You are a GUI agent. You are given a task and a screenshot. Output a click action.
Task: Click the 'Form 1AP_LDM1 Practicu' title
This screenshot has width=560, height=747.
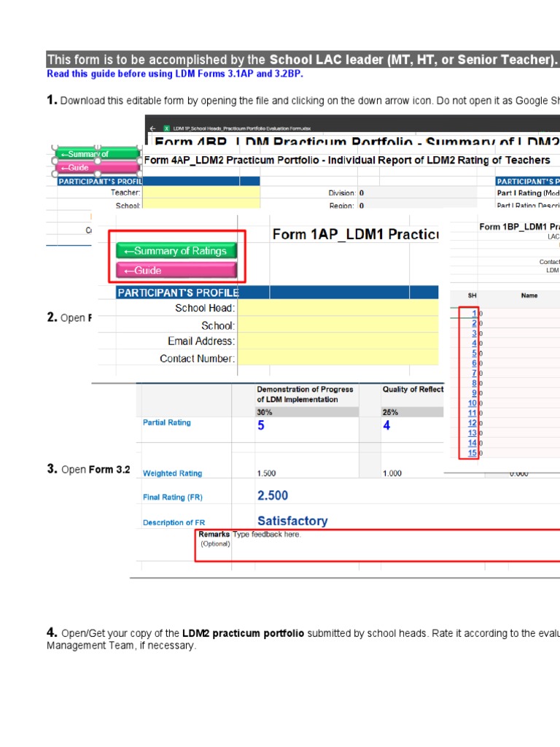click(355, 234)
